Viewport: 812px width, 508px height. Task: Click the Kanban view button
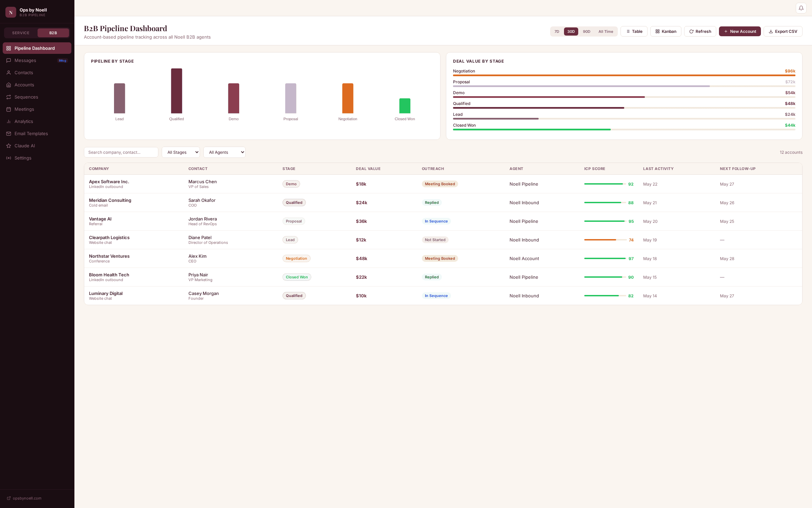(x=666, y=31)
